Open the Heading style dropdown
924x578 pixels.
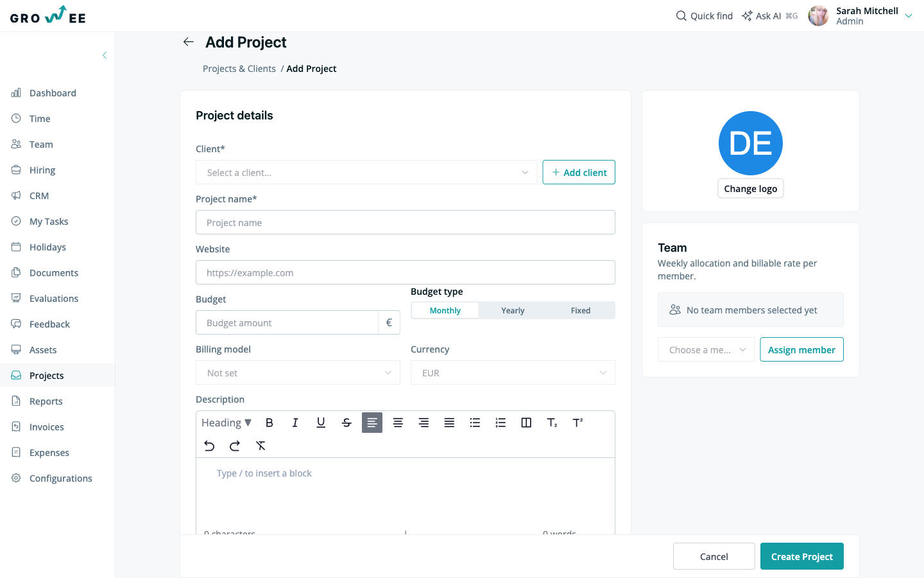point(227,423)
